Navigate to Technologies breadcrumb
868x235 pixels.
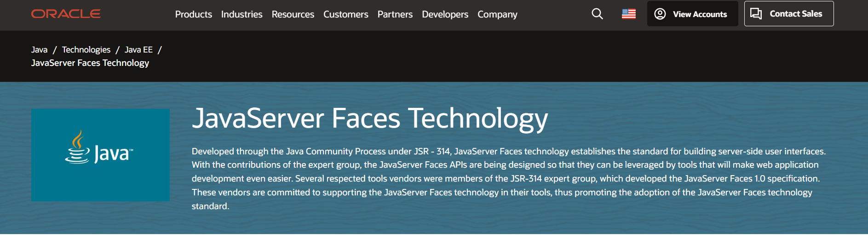[x=86, y=50]
